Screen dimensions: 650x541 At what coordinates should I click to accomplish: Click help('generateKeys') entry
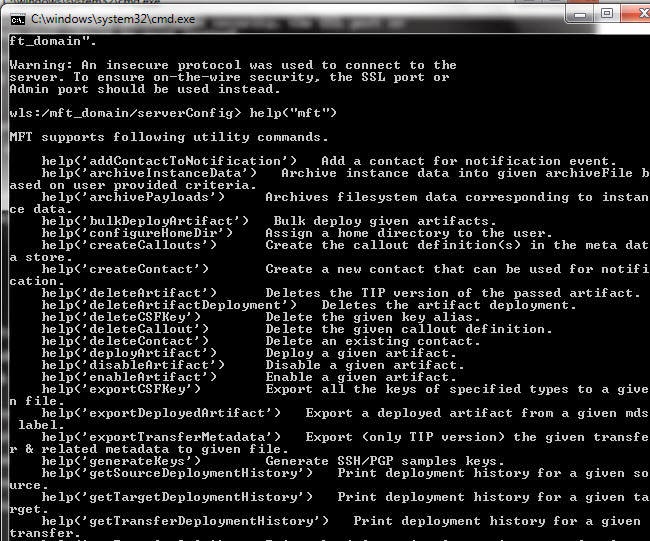[121, 461]
